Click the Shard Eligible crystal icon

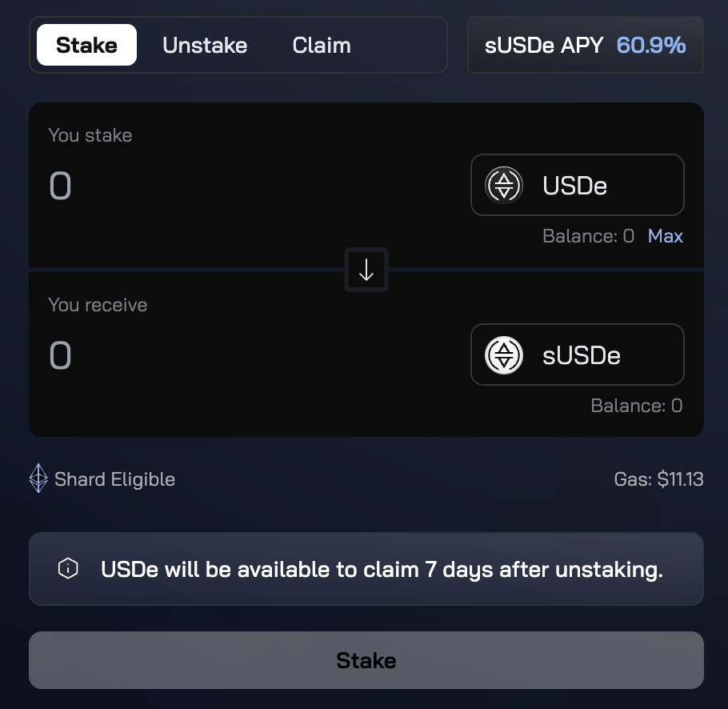click(38, 479)
